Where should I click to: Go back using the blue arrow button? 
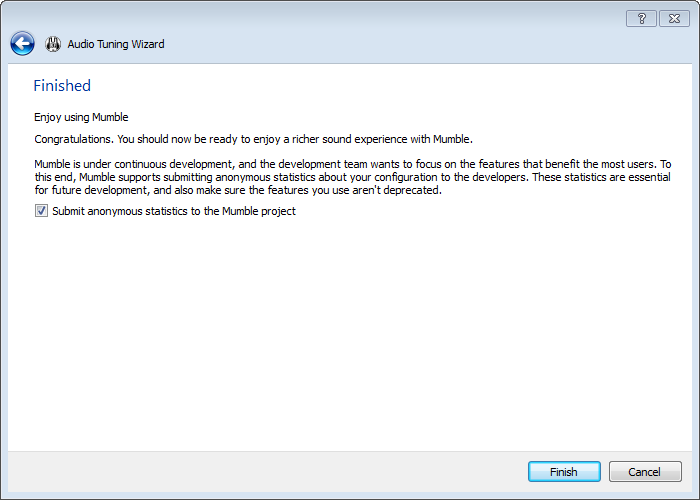22,44
